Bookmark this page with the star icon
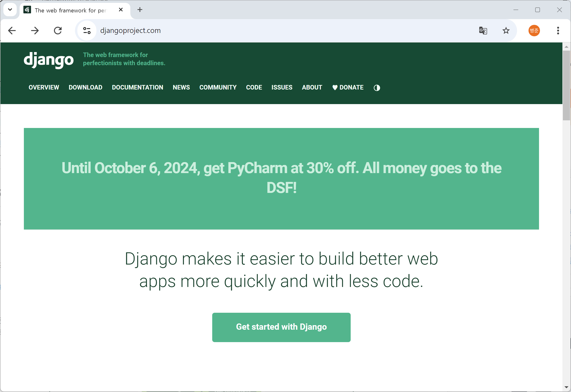This screenshot has height=392, width=571. (506, 31)
